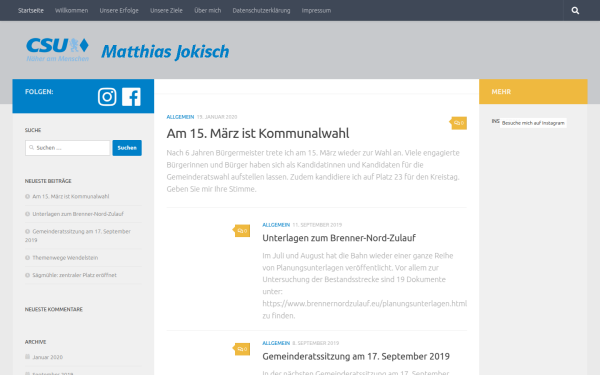This screenshot has width=600, height=375.
Task: Click the Matthias Jokisch site title
Action: tap(165, 52)
